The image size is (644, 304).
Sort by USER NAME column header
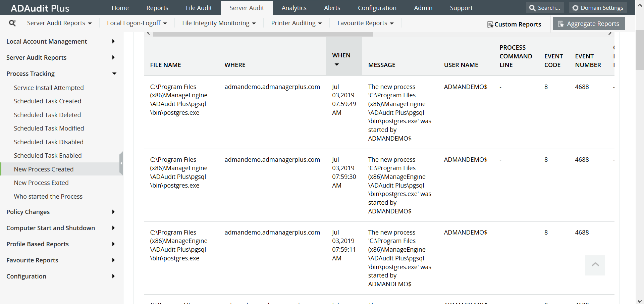click(x=461, y=65)
